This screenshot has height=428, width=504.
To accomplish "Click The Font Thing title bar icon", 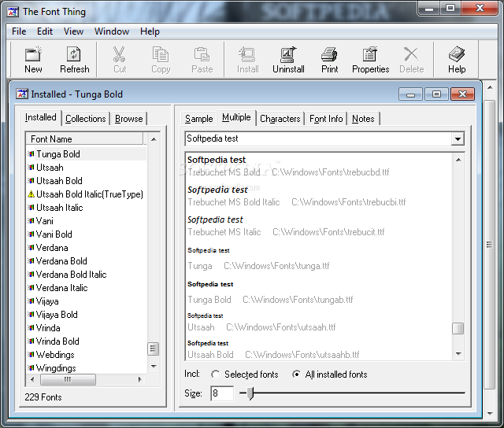I will pyautogui.click(x=13, y=13).
